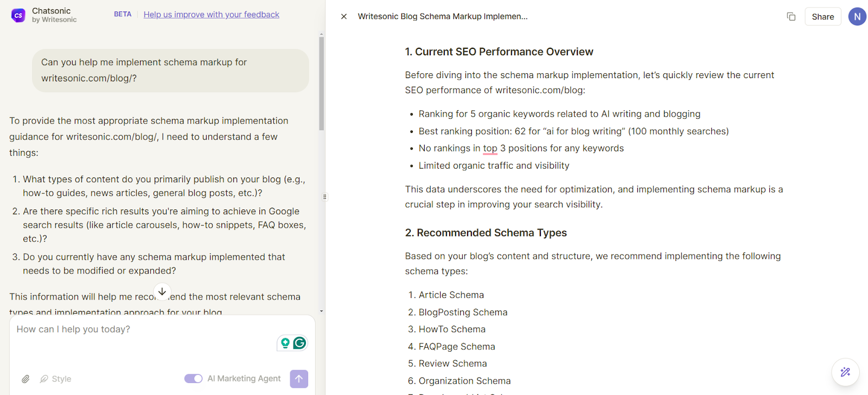Click the divider handle between chat and document

point(325,197)
